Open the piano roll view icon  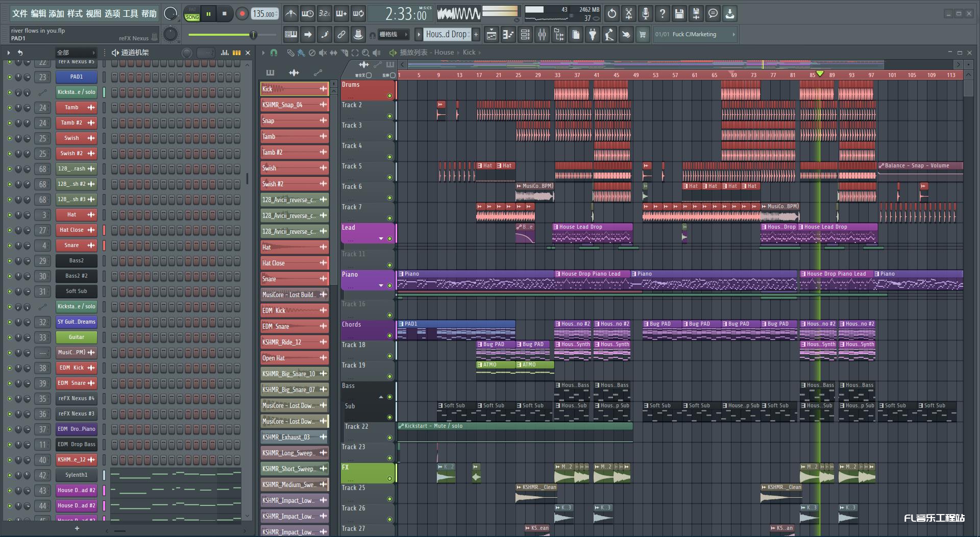(508, 35)
